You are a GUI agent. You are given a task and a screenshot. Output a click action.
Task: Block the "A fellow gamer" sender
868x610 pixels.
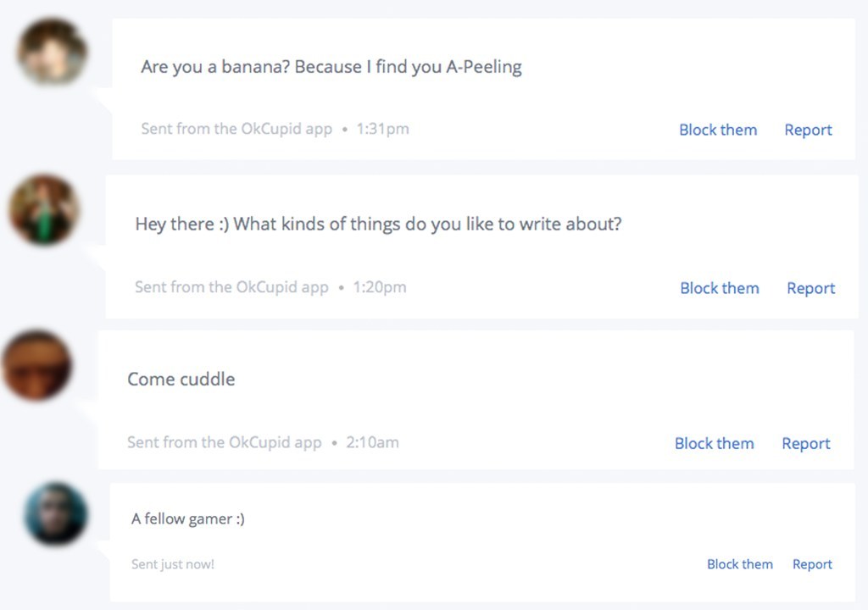point(739,564)
